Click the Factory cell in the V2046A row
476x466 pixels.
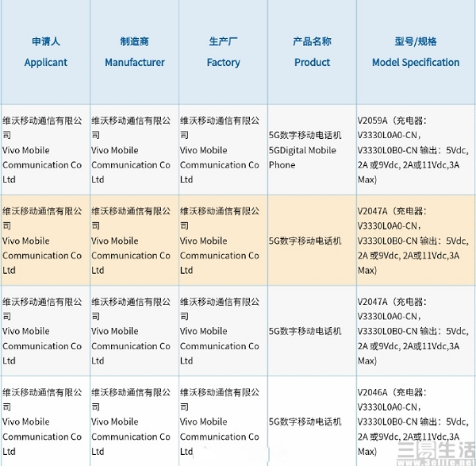222,422
